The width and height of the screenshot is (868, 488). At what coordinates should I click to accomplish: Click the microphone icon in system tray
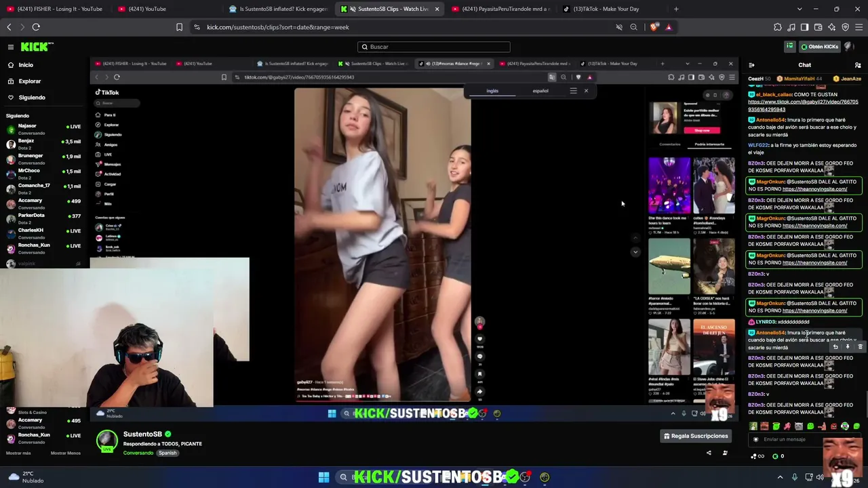[x=795, y=477]
